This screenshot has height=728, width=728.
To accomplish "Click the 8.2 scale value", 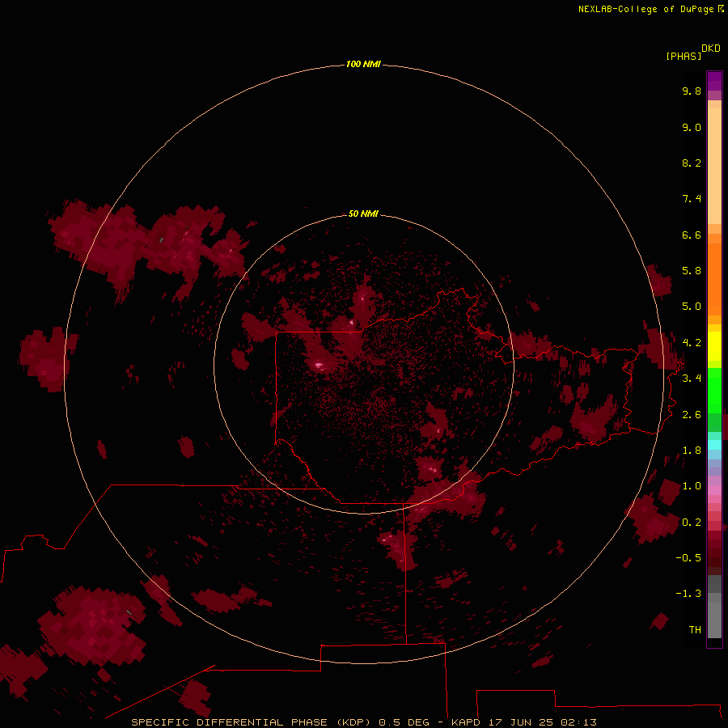I will pos(692,163).
